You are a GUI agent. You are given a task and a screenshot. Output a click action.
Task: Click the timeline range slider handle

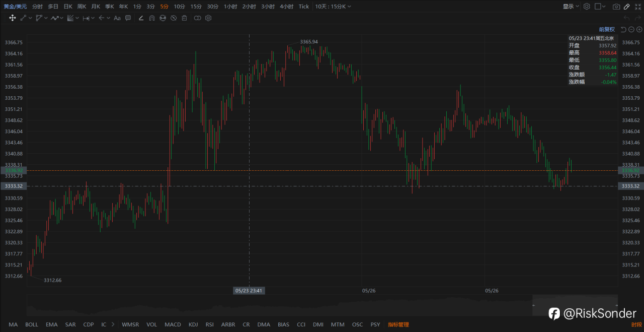click(534, 305)
